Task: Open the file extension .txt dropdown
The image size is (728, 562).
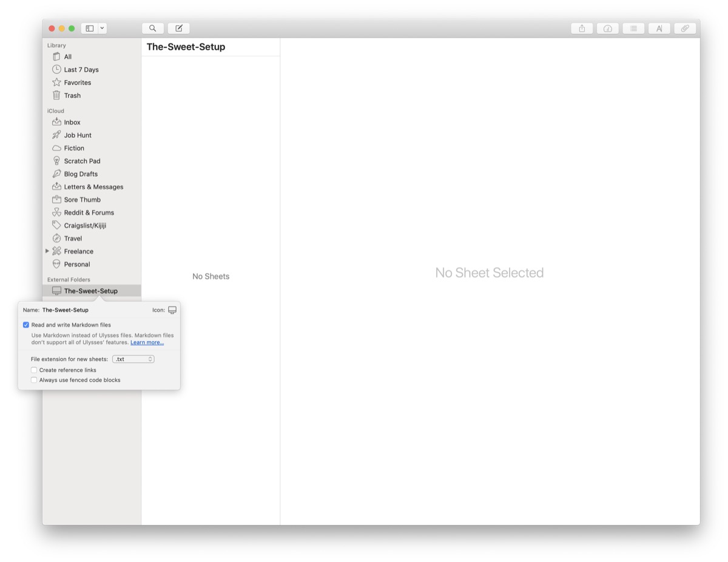Action: [x=133, y=359]
